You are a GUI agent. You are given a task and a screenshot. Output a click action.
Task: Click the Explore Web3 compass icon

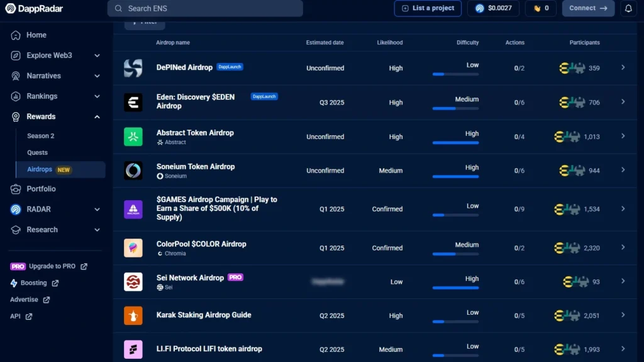pyautogui.click(x=16, y=55)
